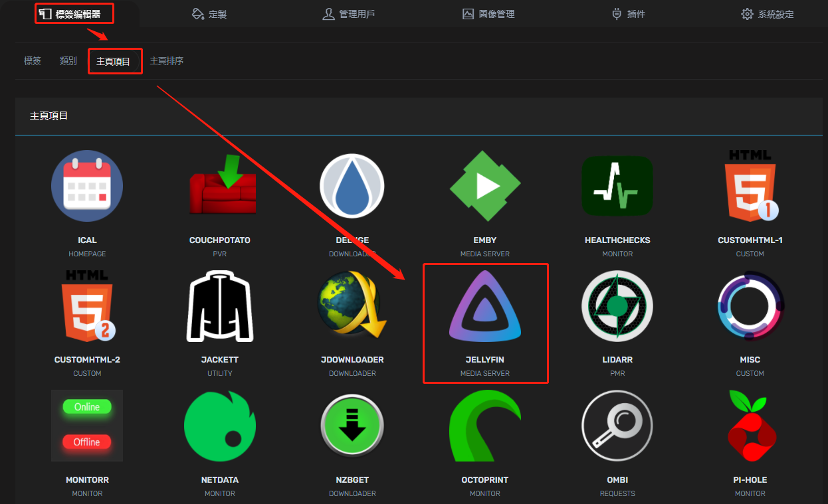The width and height of the screenshot is (828, 504).
Task: Open the CustomHTML-2 HTML5 icon
Action: 87,305
